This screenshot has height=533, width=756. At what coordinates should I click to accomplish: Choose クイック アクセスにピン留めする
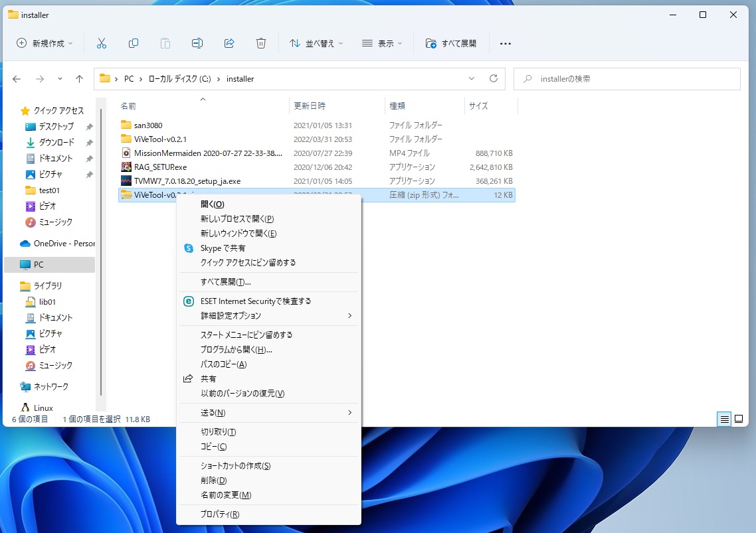268,263
